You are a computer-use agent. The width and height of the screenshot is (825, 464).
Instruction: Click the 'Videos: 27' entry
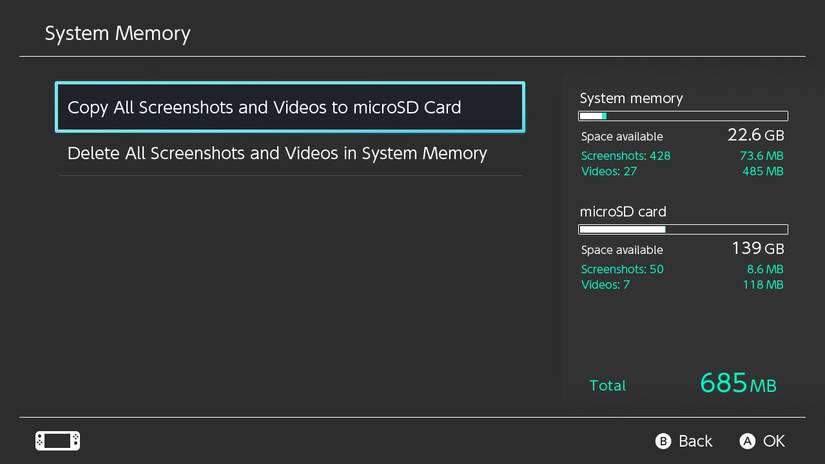pyautogui.click(x=609, y=171)
